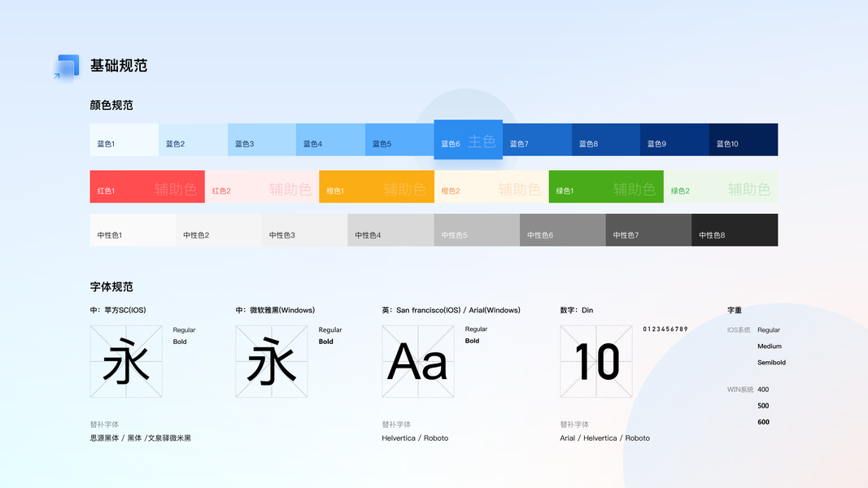Choose the 中性色6 swatch
The width and height of the screenshot is (868, 488).
(562, 230)
